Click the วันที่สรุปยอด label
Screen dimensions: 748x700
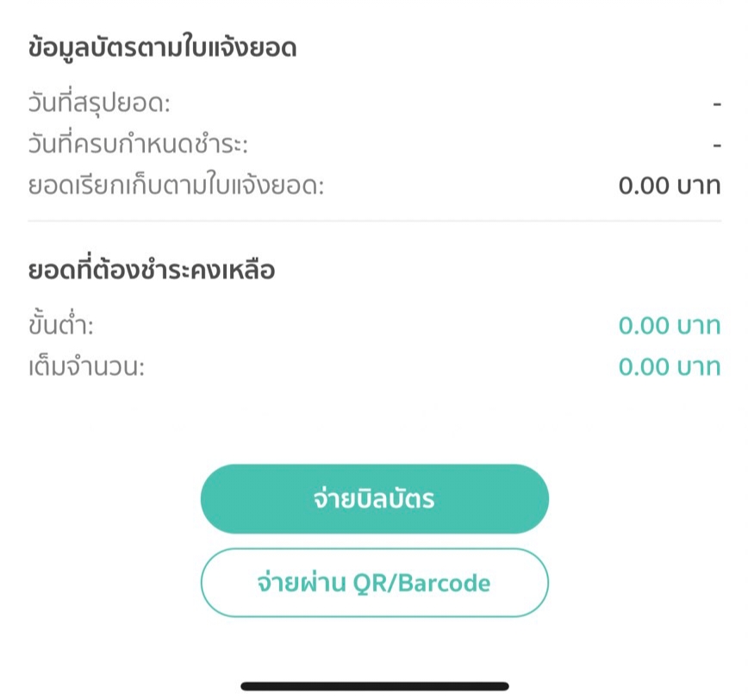[99, 104]
